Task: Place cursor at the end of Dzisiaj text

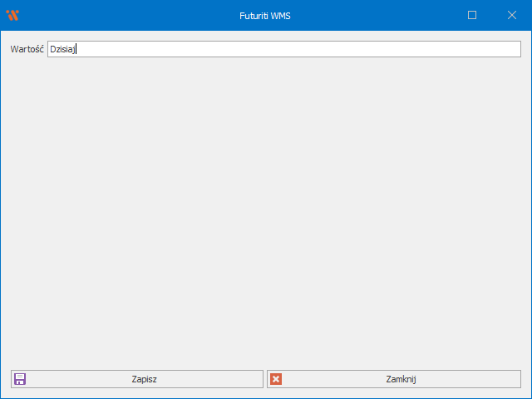Action: coord(76,49)
